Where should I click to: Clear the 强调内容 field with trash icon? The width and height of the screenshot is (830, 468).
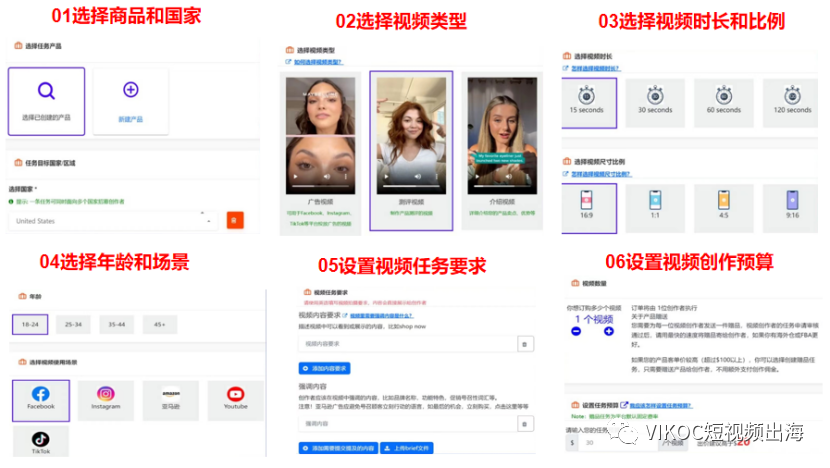(525, 424)
